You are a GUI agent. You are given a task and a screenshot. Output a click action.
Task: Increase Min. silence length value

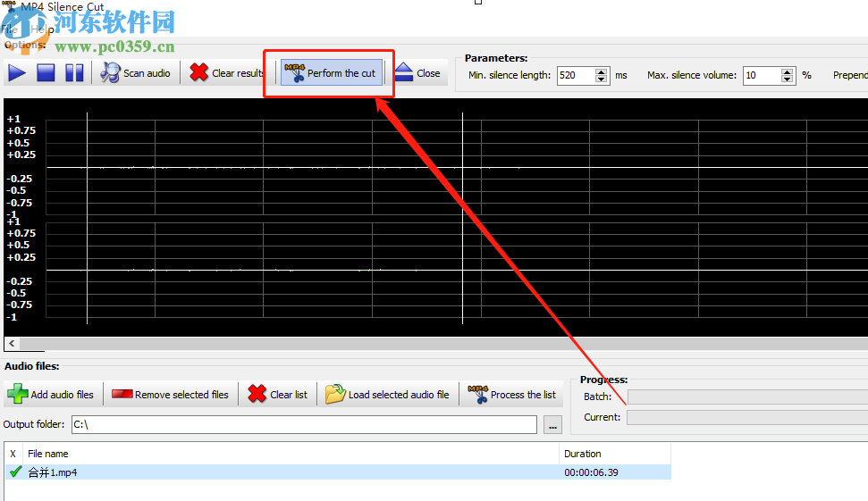(x=602, y=71)
